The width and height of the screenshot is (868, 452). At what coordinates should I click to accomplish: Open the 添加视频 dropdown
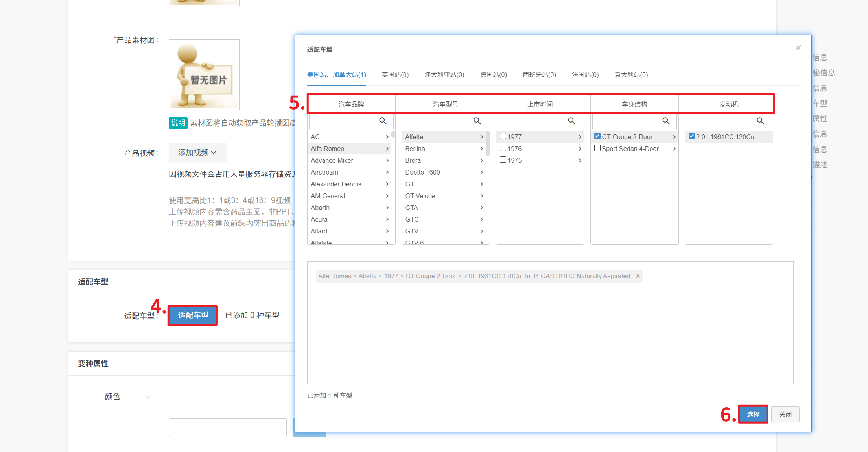click(x=197, y=153)
